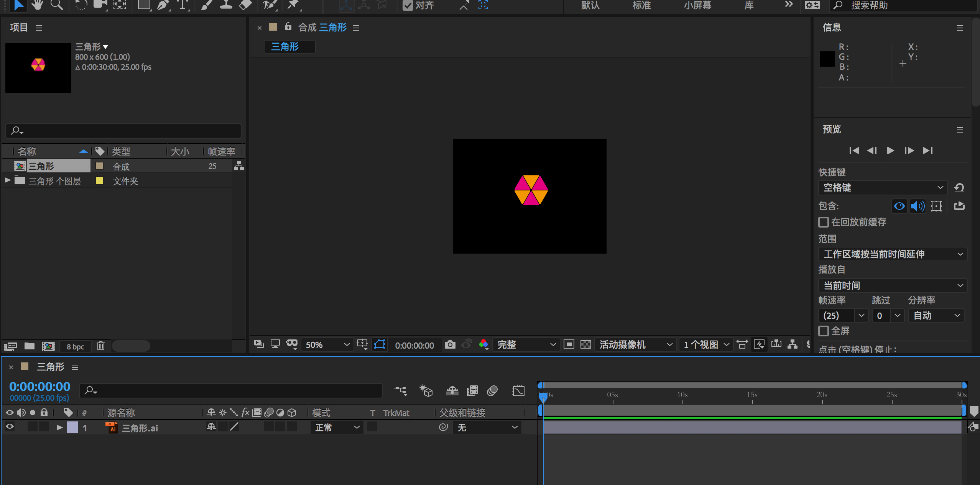Viewport: 980px width, 485px height.
Task: Enable 在回放前缓存 checkbox
Action: click(x=823, y=222)
